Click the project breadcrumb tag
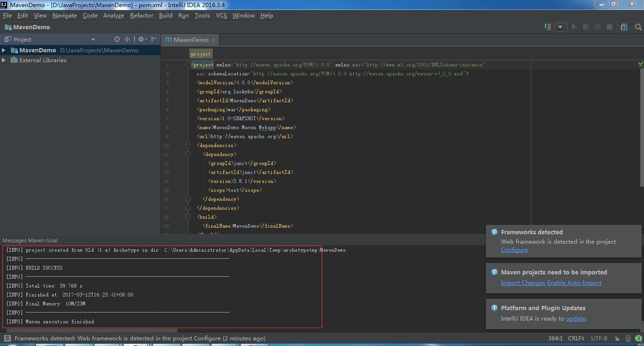This screenshot has width=644, height=346. point(201,54)
